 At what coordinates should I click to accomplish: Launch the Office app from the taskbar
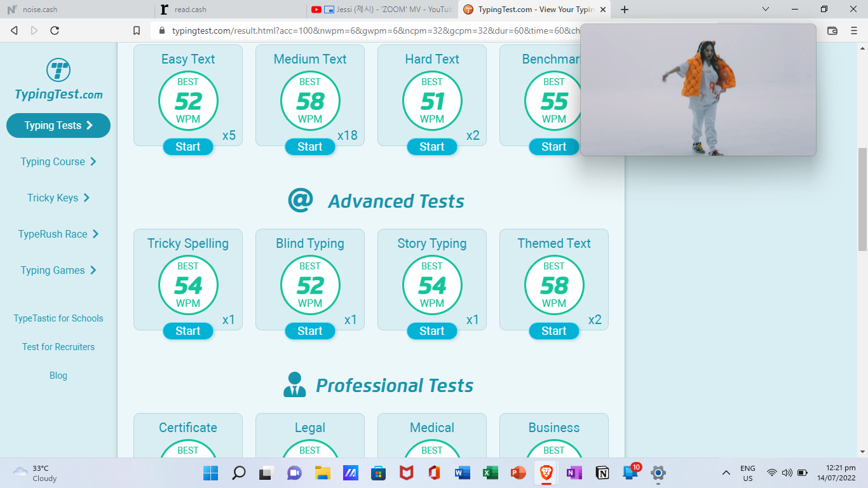coord(434,473)
